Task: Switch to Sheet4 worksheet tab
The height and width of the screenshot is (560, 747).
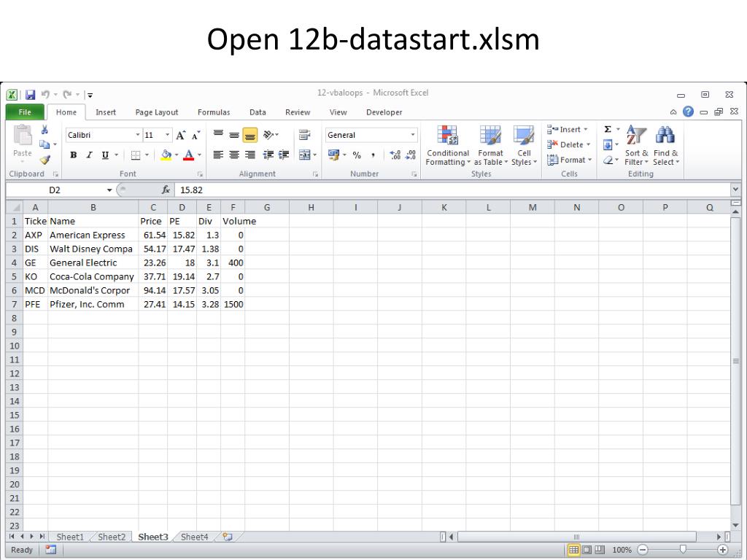Action: (194, 537)
